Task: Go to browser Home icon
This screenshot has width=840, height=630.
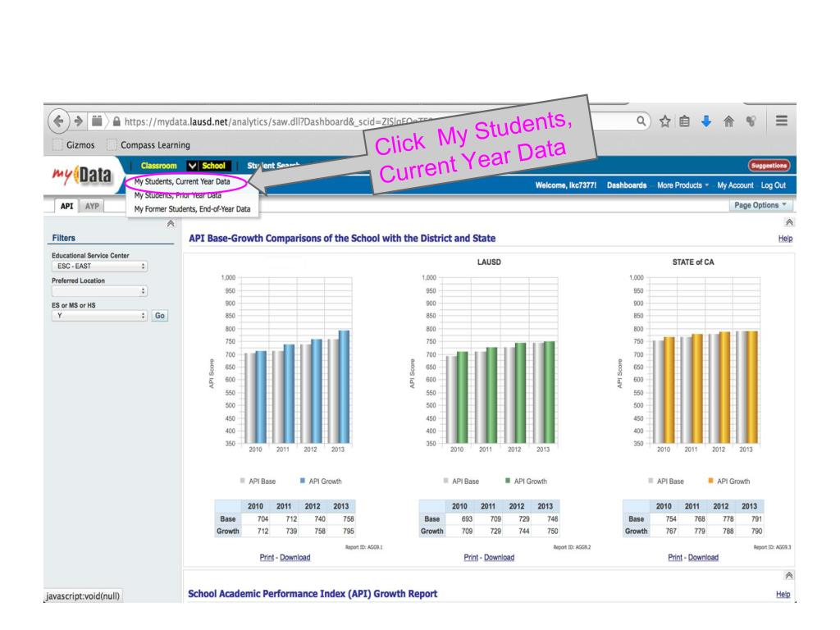Action: (728, 121)
